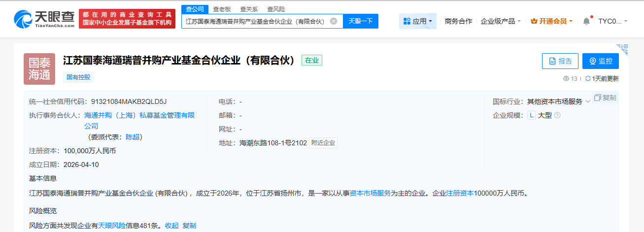
Task: Open the TYC0... account dropdown
Action: 612,21
